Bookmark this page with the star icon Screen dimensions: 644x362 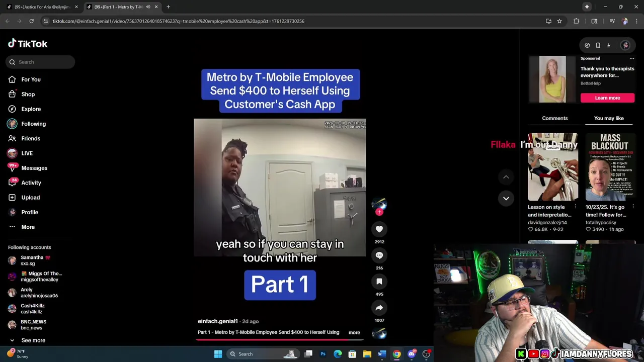559,21
